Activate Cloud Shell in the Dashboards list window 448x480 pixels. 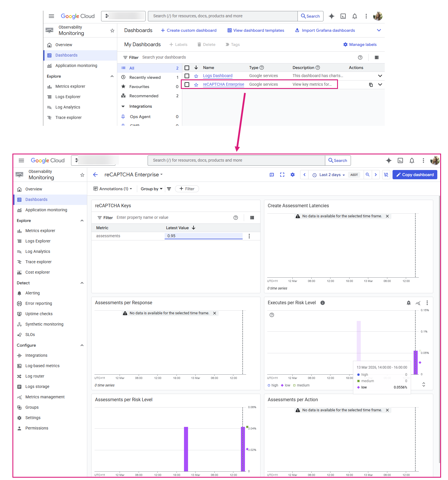343,16
